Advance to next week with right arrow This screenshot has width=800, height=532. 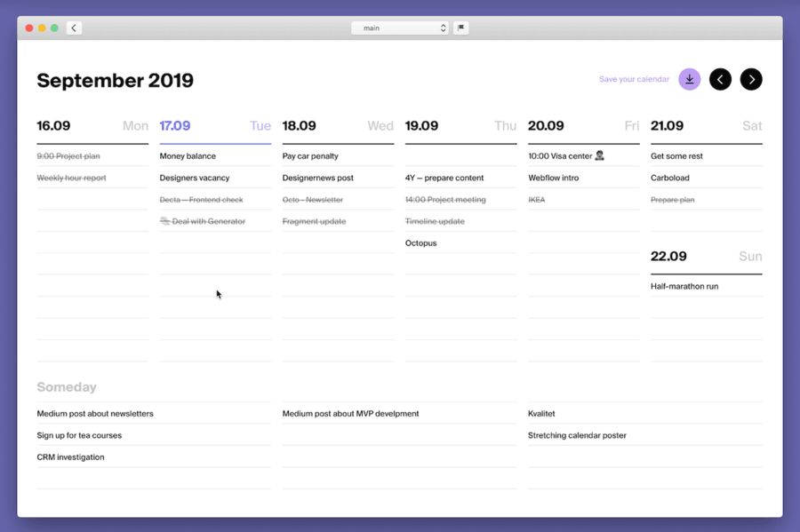751,80
